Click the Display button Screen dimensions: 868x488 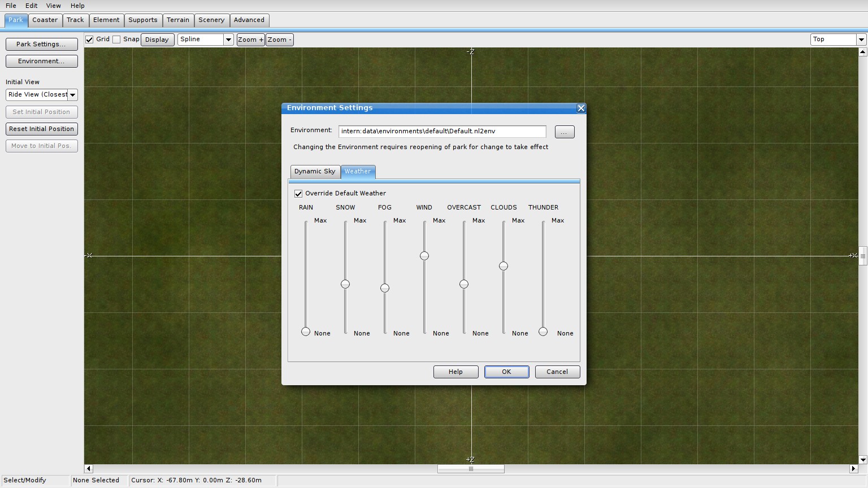pyautogui.click(x=157, y=40)
